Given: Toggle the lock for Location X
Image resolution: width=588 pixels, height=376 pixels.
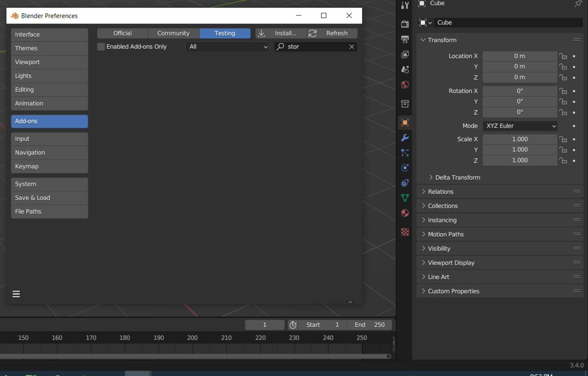Looking at the screenshot, I should pyautogui.click(x=563, y=56).
